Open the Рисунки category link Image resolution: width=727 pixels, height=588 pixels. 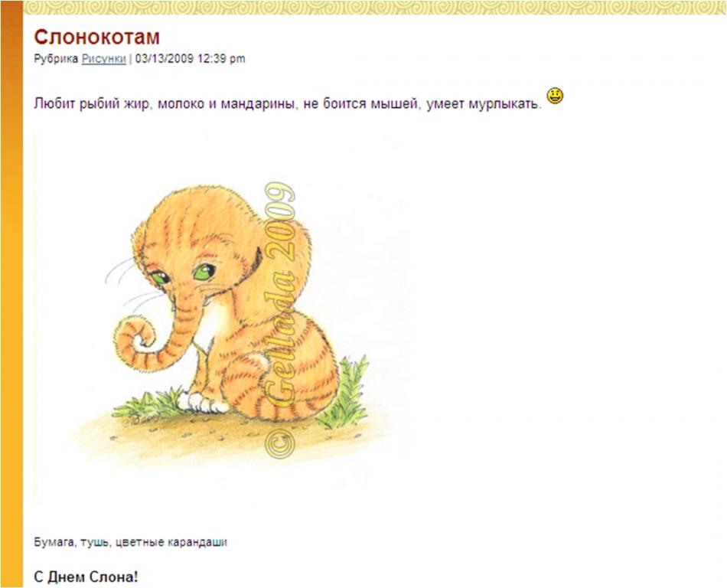[104, 59]
